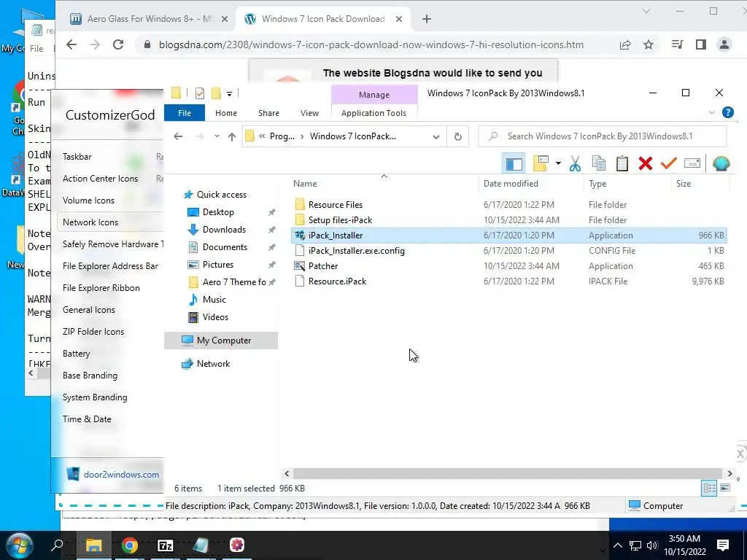Click the Windows Start orb

pos(18,545)
